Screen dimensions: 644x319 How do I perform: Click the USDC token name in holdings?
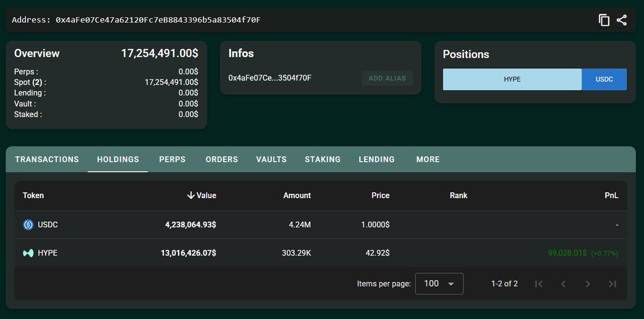48,224
